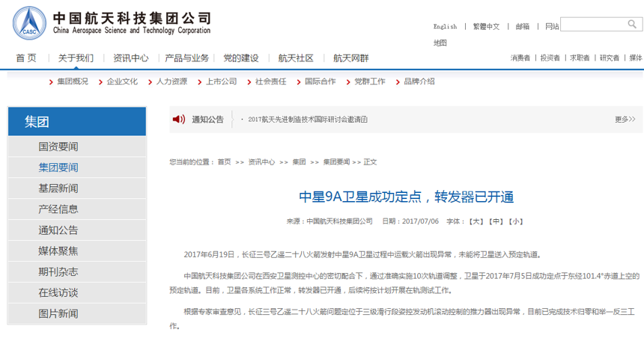Click the speaker announcement icon

pyautogui.click(x=179, y=120)
